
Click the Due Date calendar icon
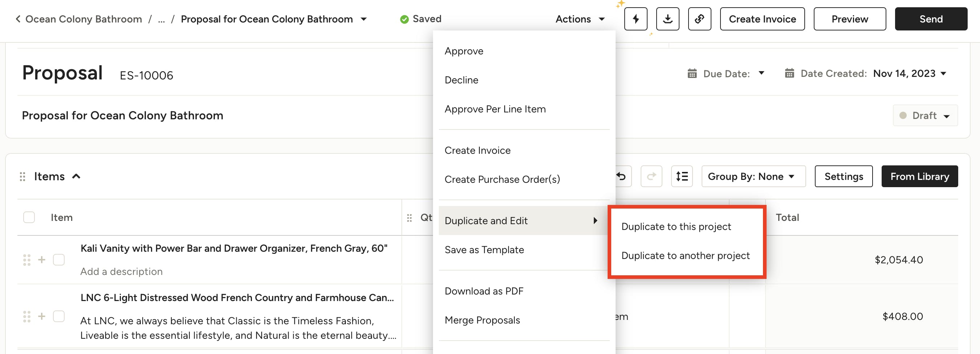692,73
